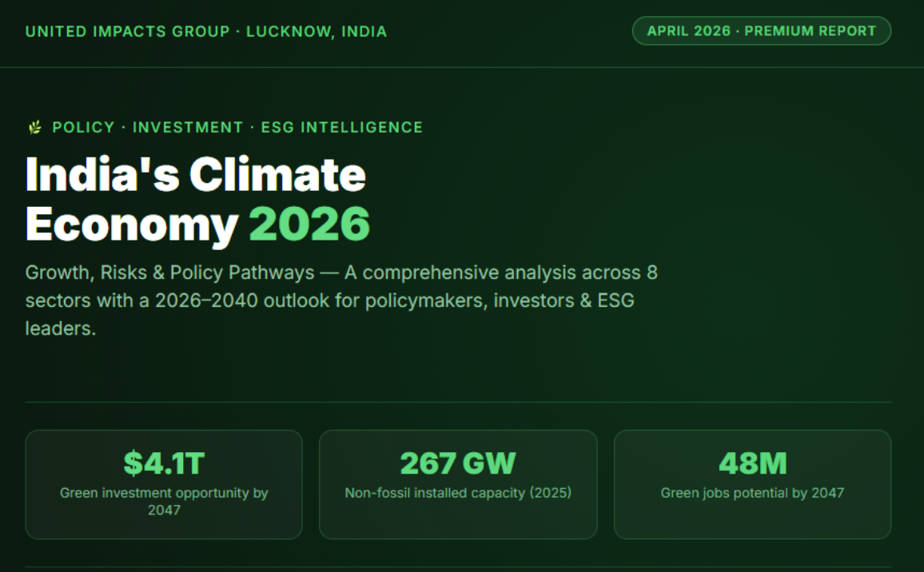Open the UNITED IMPACTS GROUP header link
Viewport: 924px width, 572px height.
pyautogui.click(x=127, y=31)
